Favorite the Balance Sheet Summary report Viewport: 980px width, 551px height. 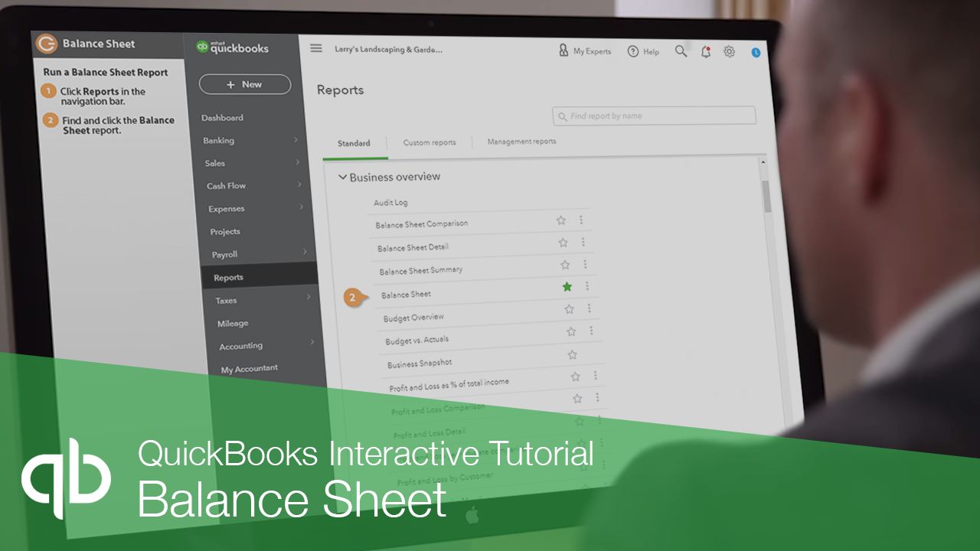tap(564, 264)
